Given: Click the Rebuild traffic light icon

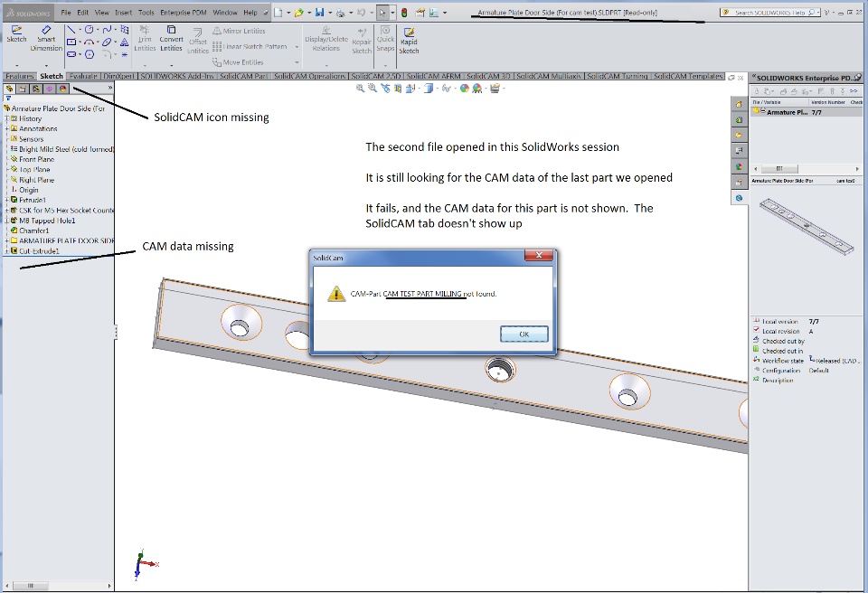Looking at the screenshot, I should [x=405, y=12].
